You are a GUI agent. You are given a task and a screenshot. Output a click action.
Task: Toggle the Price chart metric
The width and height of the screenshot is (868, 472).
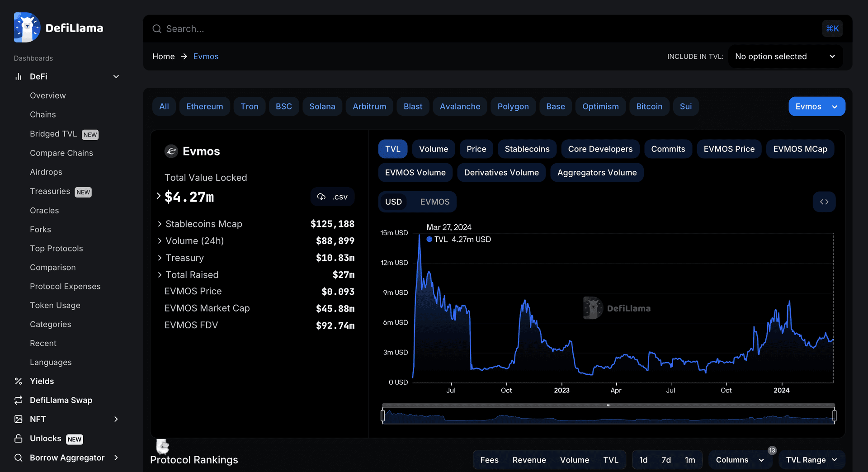pyautogui.click(x=476, y=149)
